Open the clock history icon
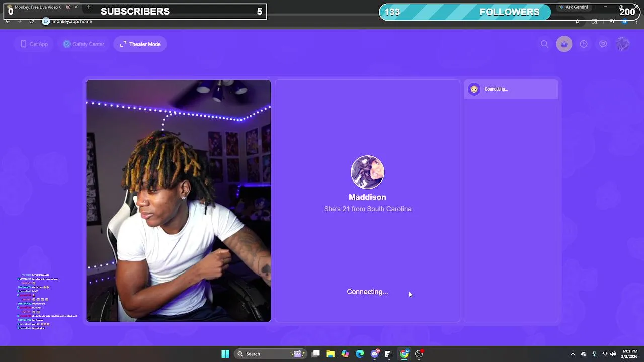The height and width of the screenshot is (362, 644). click(584, 44)
